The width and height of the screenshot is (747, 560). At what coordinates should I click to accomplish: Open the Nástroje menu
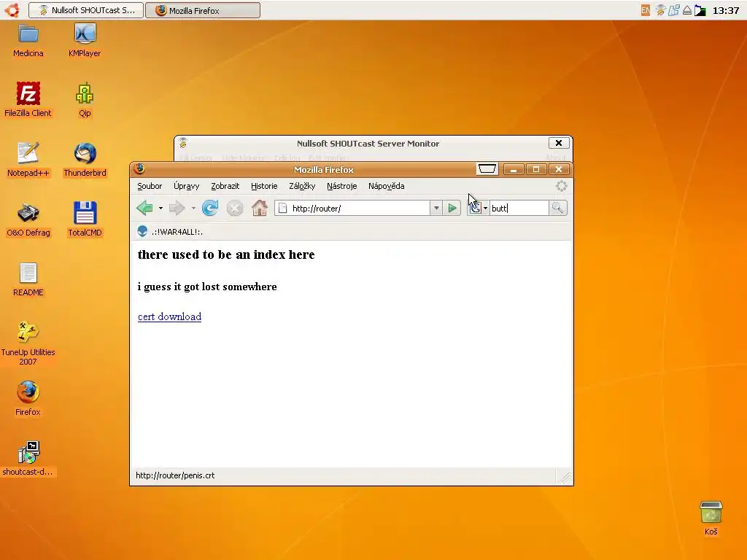tap(341, 186)
